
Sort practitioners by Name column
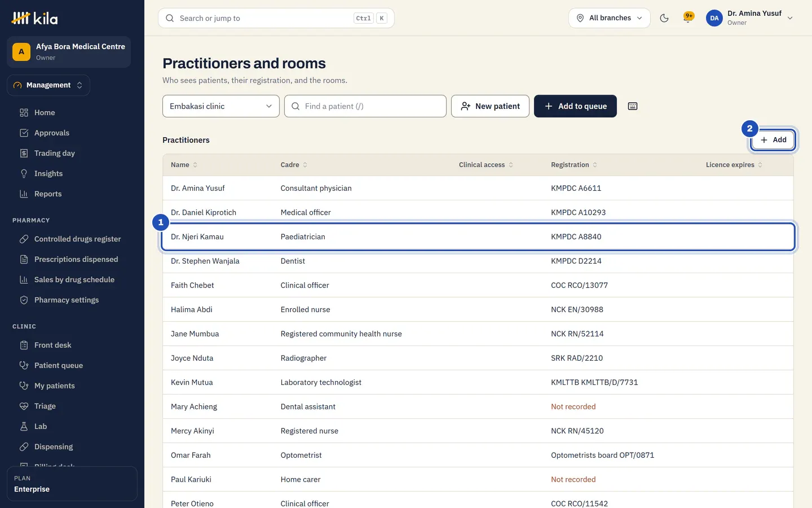point(184,165)
